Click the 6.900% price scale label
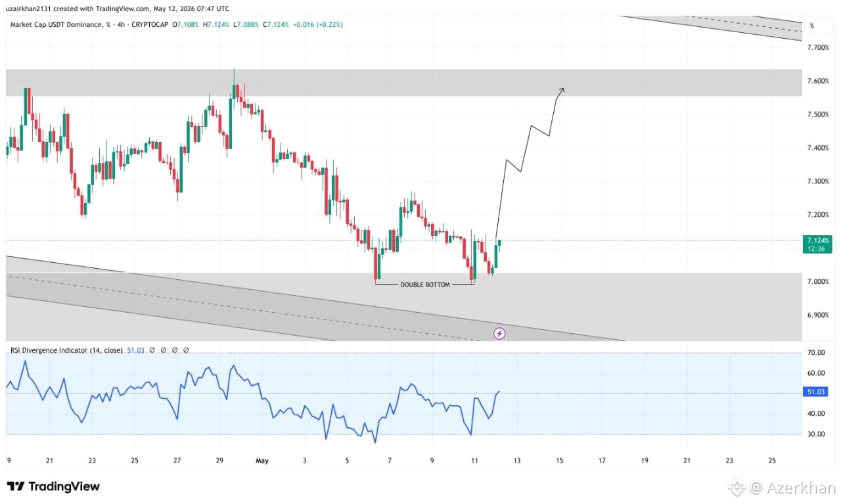The image size is (841, 504). pos(818,315)
